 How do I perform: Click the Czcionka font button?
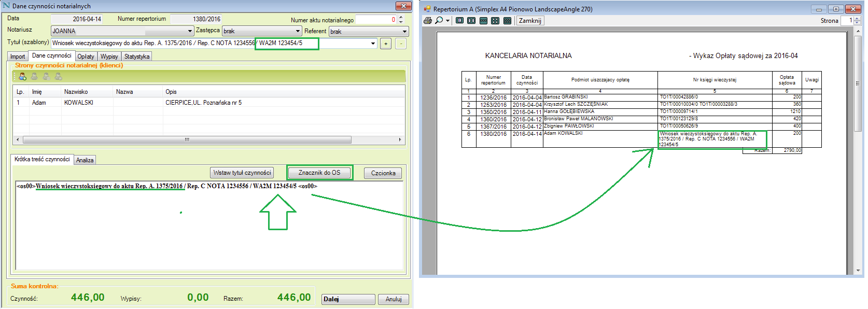tap(383, 173)
